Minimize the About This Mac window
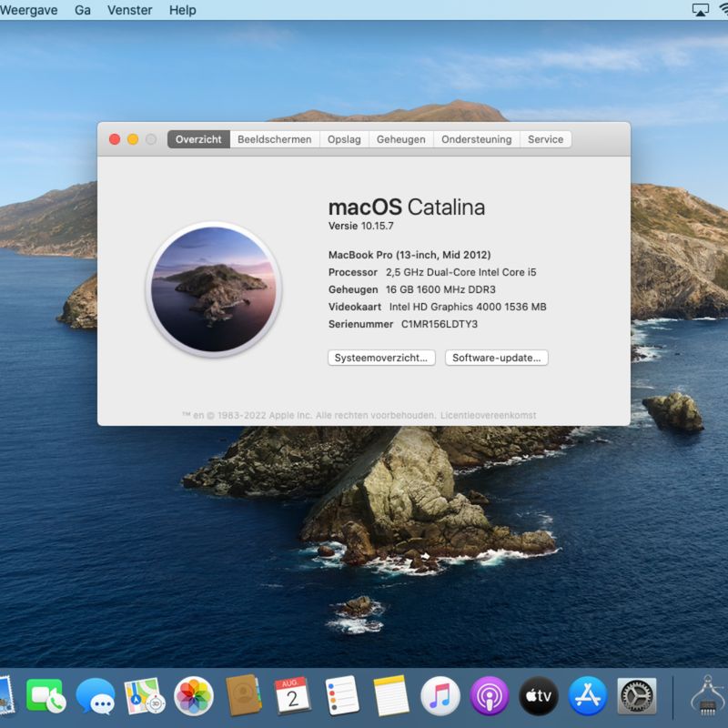 pyautogui.click(x=133, y=139)
